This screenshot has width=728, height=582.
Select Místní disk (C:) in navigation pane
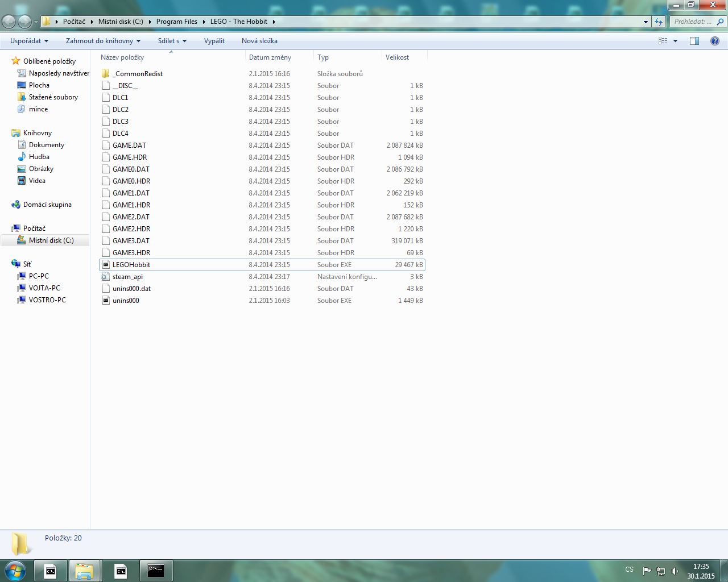coord(51,240)
